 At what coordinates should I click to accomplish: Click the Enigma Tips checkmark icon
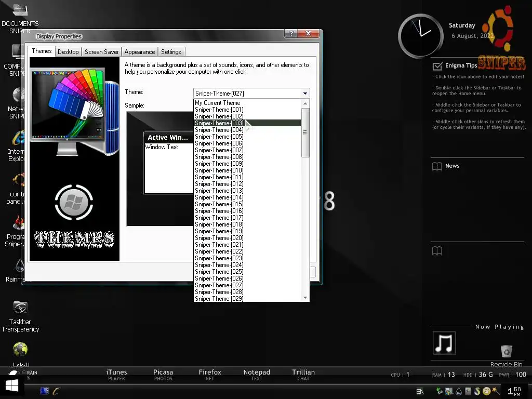437,66
